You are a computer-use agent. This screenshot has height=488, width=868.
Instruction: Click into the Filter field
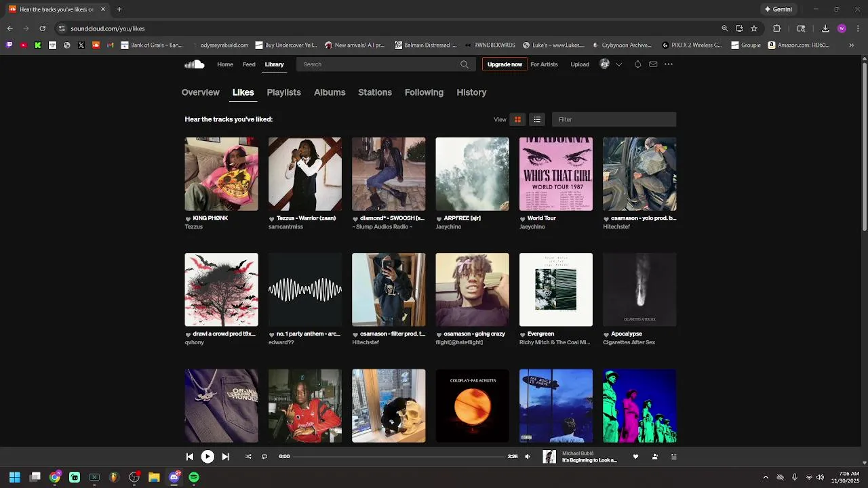(x=614, y=119)
